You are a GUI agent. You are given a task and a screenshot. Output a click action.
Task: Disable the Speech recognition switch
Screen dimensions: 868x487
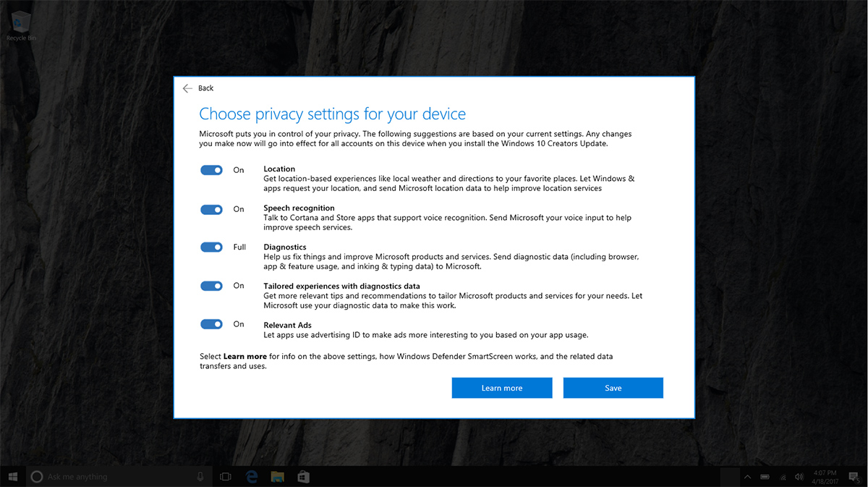[211, 209]
